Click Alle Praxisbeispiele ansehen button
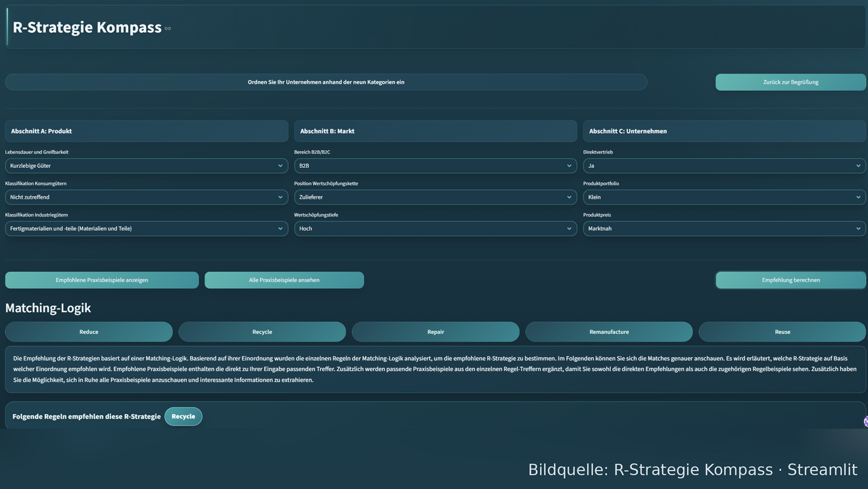This screenshot has width=868, height=489. click(x=284, y=280)
